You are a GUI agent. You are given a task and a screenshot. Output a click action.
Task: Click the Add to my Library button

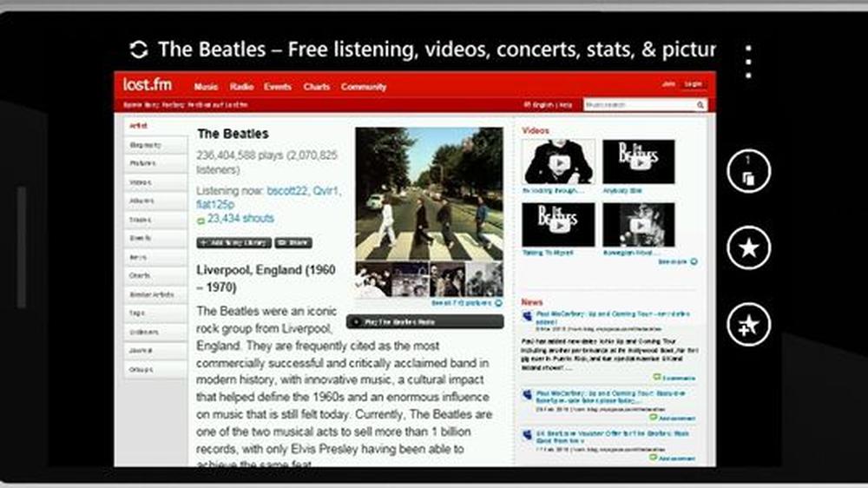click(x=233, y=242)
